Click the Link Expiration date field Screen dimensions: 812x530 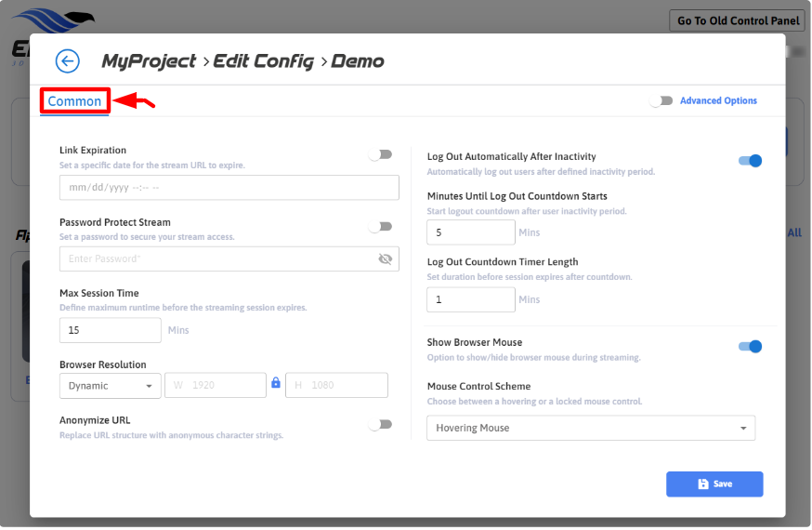coord(229,188)
